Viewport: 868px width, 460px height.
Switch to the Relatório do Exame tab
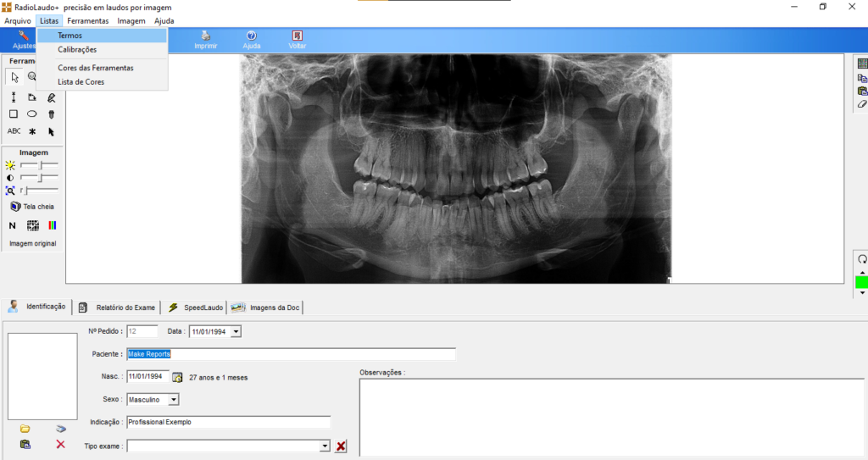117,308
